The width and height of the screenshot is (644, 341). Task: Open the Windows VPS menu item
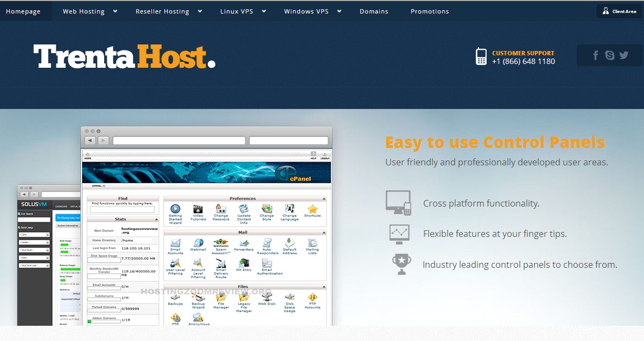(x=307, y=11)
